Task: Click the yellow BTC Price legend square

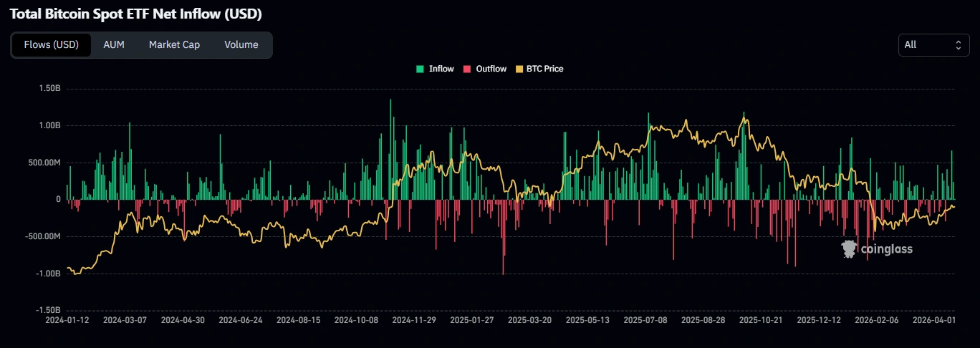Action: (519, 69)
